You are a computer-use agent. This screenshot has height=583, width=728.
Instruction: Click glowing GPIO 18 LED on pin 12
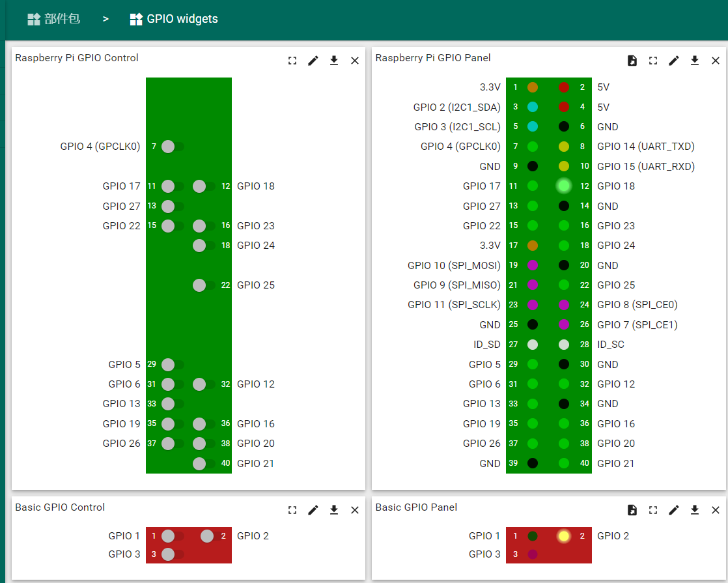(x=564, y=186)
